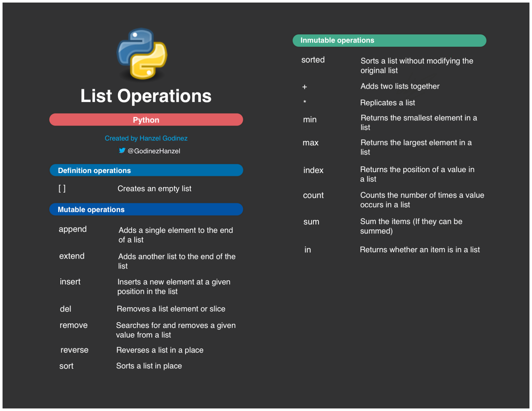Image resolution: width=532 pixels, height=411 pixels.
Task: Click the append operation entry
Action: (x=72, y=229)
